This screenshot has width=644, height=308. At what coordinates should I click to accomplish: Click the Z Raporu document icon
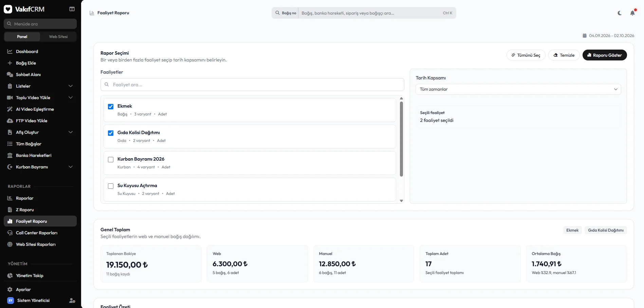point(10,210)
